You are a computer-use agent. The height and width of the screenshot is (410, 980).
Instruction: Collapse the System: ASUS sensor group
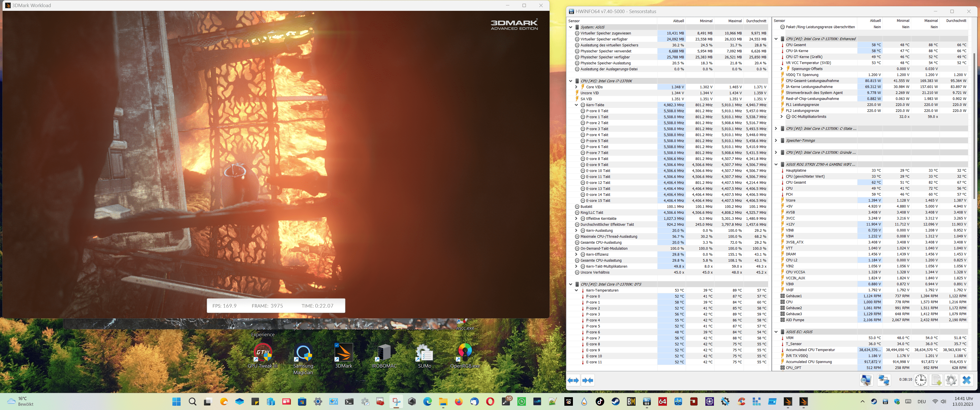pos(571,27)
